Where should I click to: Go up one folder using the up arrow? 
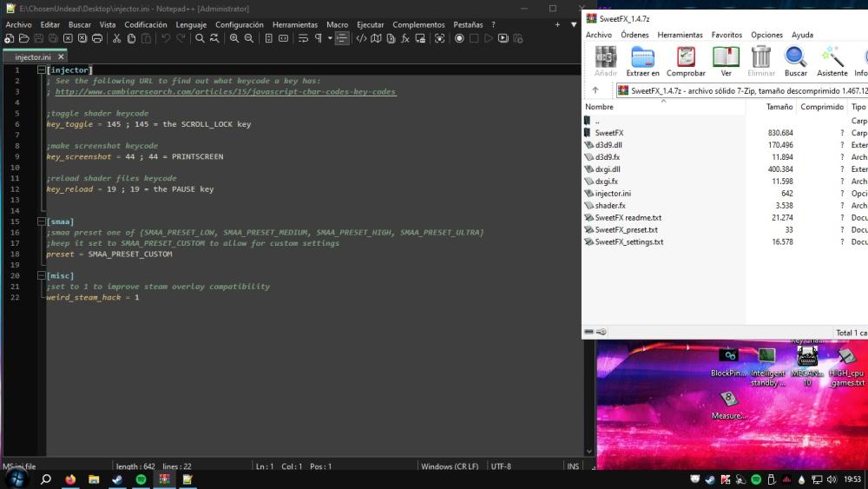595,90
